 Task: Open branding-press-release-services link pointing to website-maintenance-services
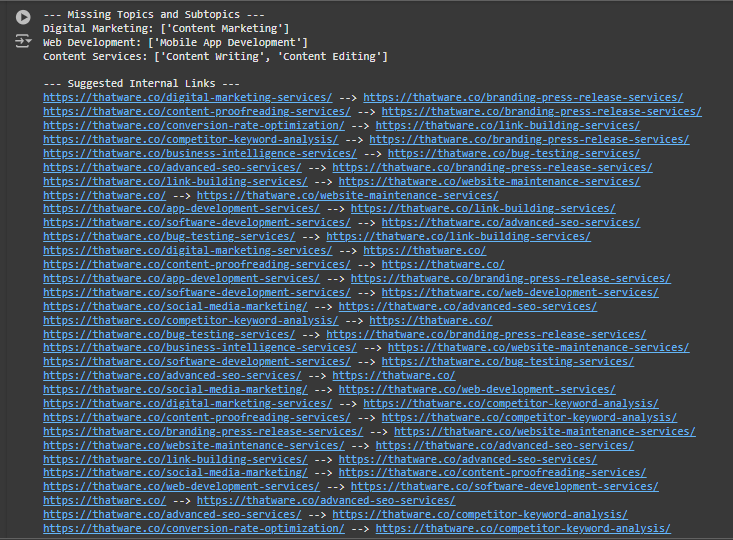coord(203,432)
